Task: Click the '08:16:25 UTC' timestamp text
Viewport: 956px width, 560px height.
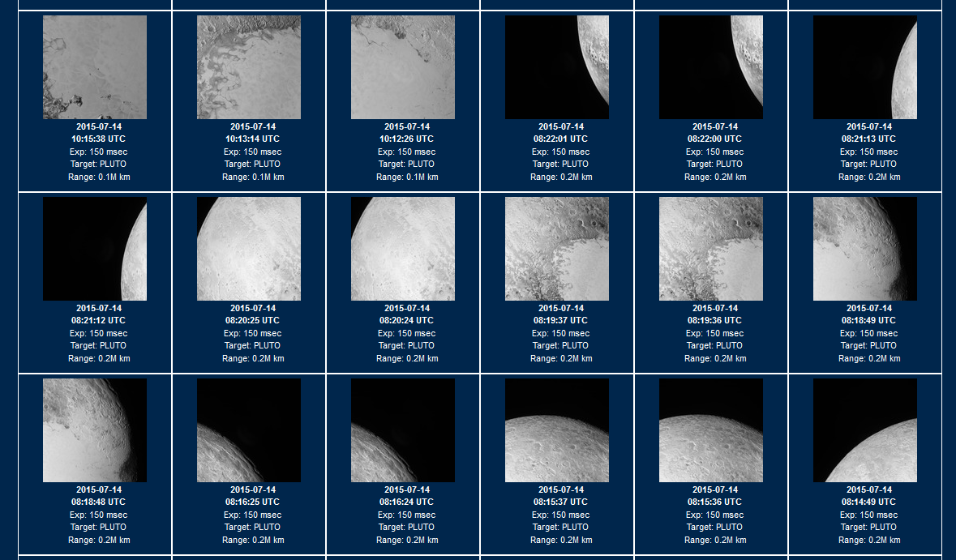Action: pos(252,502)
